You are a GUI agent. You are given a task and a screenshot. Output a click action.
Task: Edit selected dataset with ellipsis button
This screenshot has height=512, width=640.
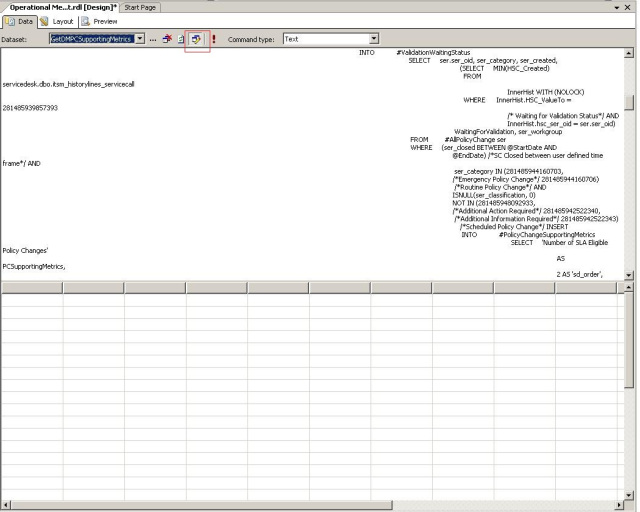coord(153,40)
